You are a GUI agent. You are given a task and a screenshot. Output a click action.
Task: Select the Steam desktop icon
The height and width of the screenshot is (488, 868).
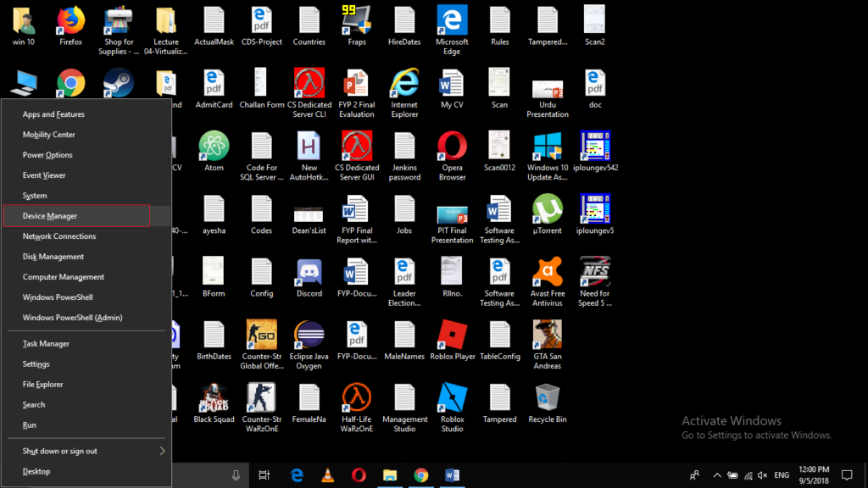pyautogui.click(x=119, y=83)
